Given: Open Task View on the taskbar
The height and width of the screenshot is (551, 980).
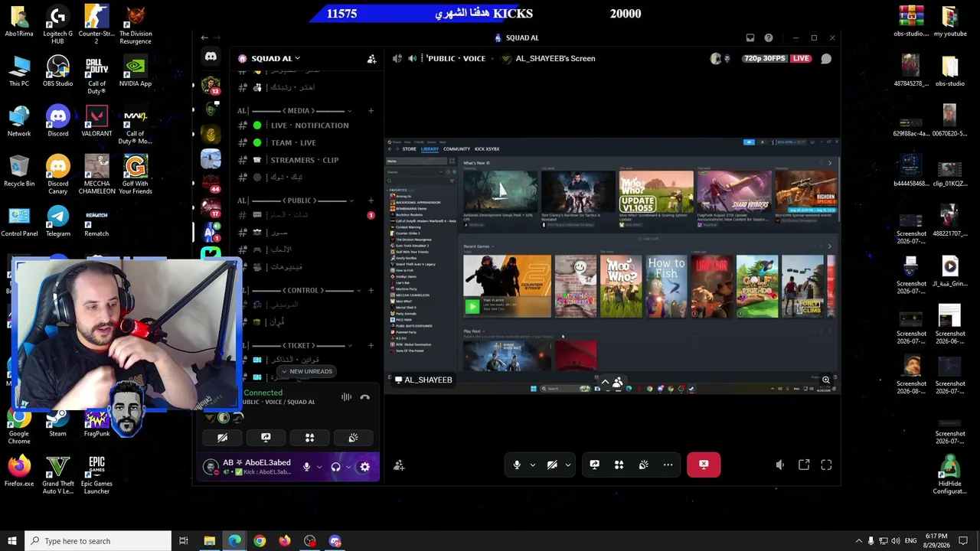Looking at the screenshot, I should pos(184,541).
